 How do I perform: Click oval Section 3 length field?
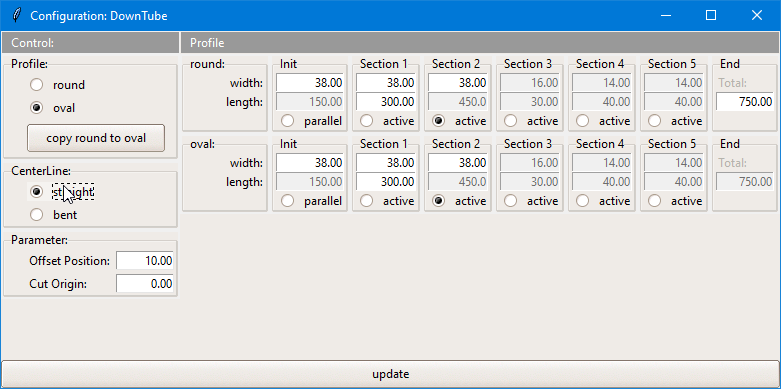pyautogui.click(x=530, y=182)
